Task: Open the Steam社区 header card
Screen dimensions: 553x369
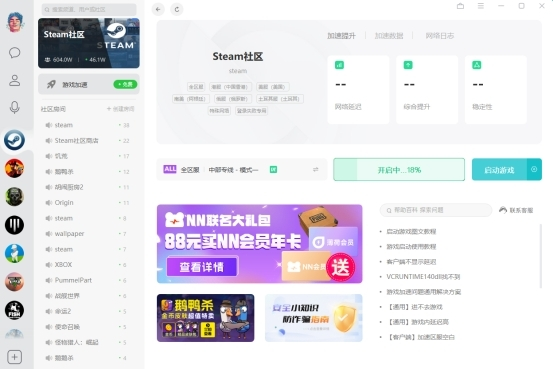Action: (89, 43)
